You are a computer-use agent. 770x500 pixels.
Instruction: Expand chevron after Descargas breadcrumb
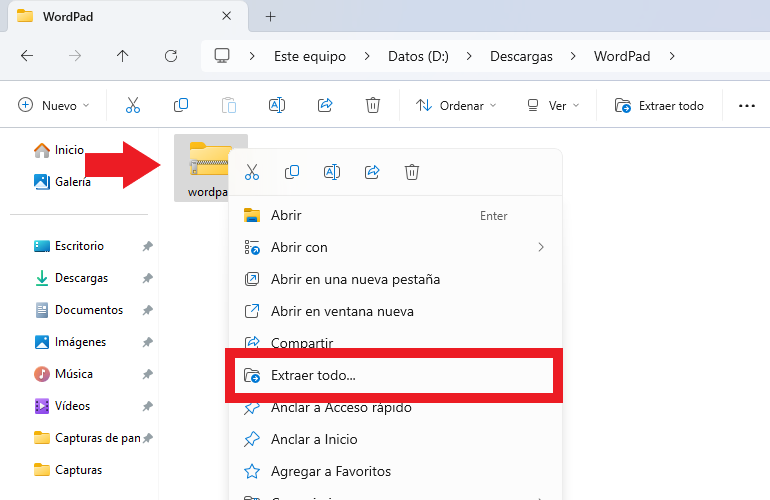(x=573, y=56)
